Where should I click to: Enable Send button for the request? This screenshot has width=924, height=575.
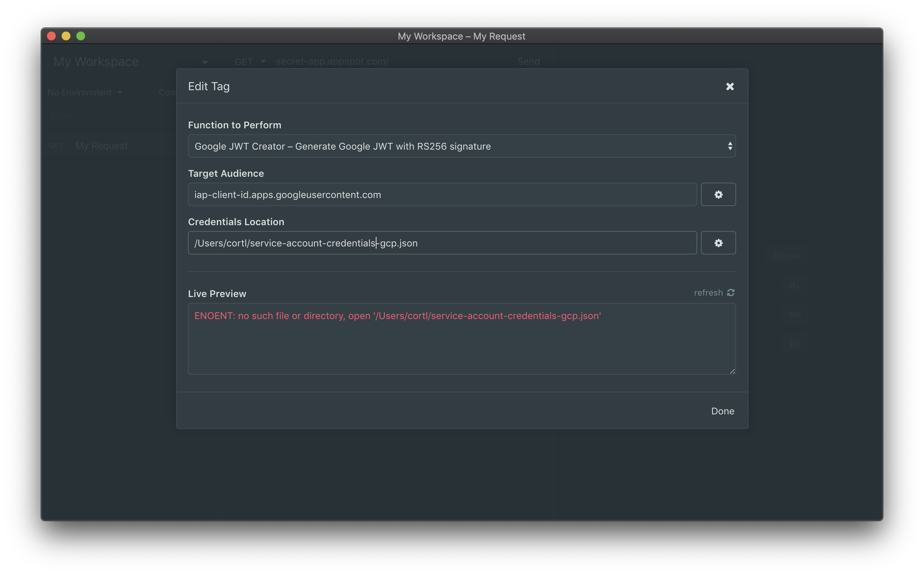(x=528, y=61)
